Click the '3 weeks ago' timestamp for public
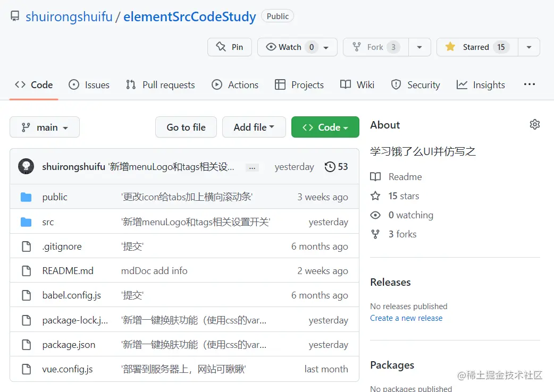Screen dimensions: 554x392 [x=323, y=197]
